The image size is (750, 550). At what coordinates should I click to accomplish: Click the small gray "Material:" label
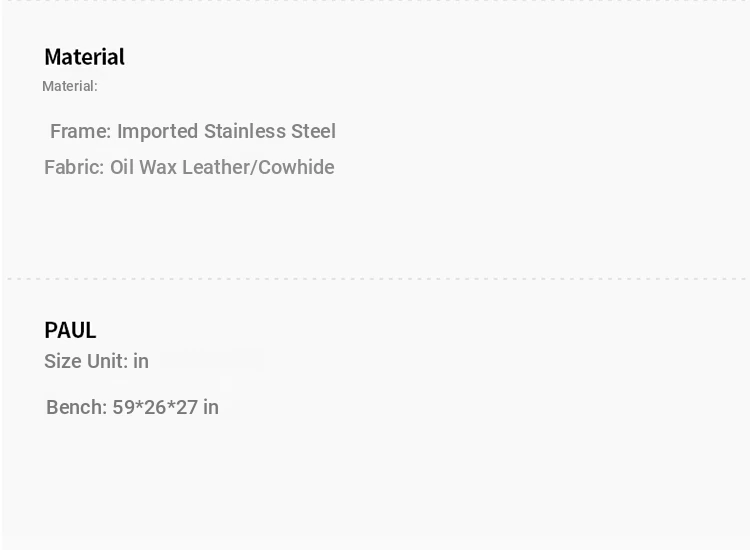pos(70,86)
